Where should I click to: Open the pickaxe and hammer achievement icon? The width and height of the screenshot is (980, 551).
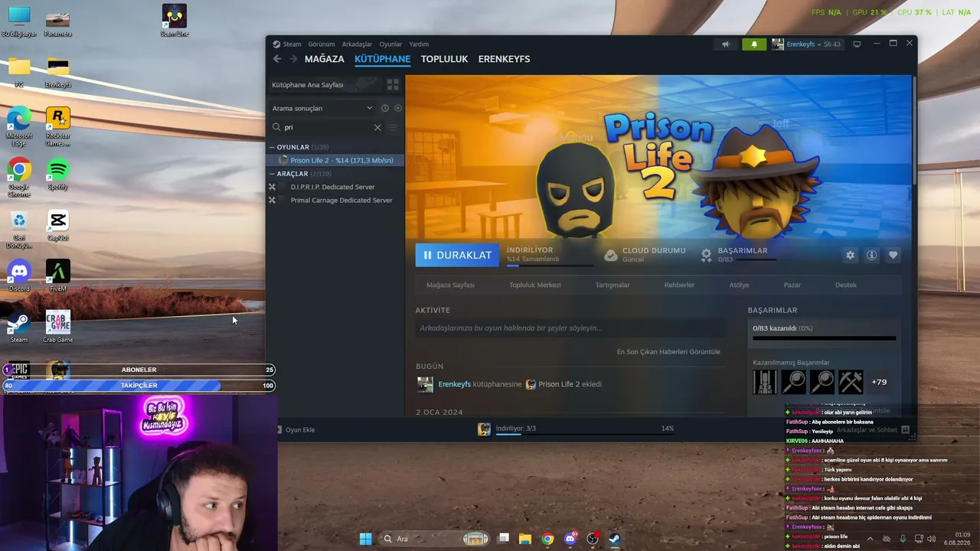click(x=851, y=382)
